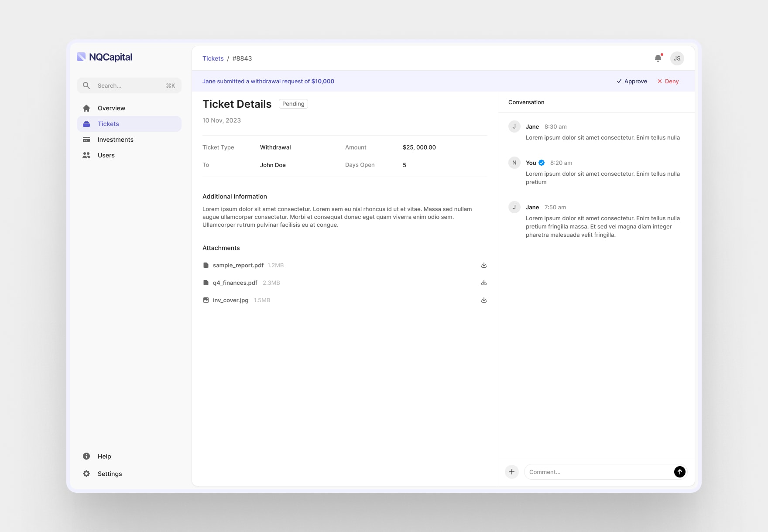Screen dimensions: 768x532
Task: Click the Settings gear icon
Action: (x=86, y=474)
